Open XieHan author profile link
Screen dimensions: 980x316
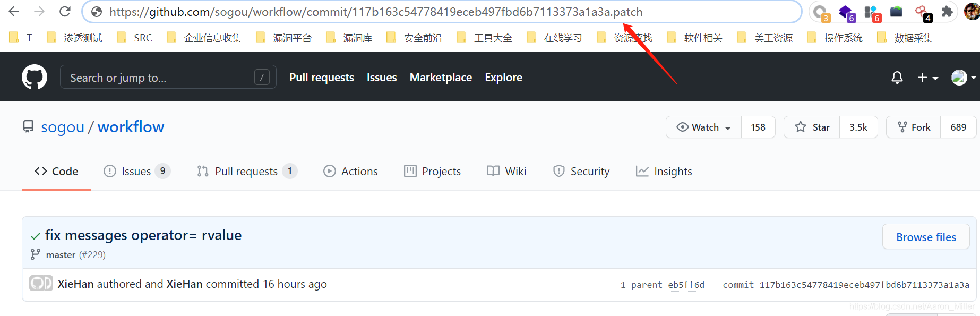[x=75, y=284]
